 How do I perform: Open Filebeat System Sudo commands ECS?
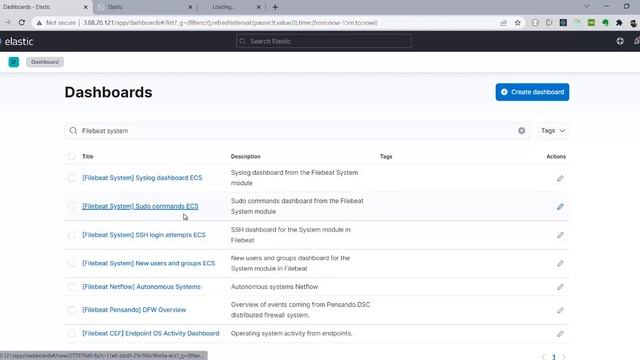tap(140, 206)
